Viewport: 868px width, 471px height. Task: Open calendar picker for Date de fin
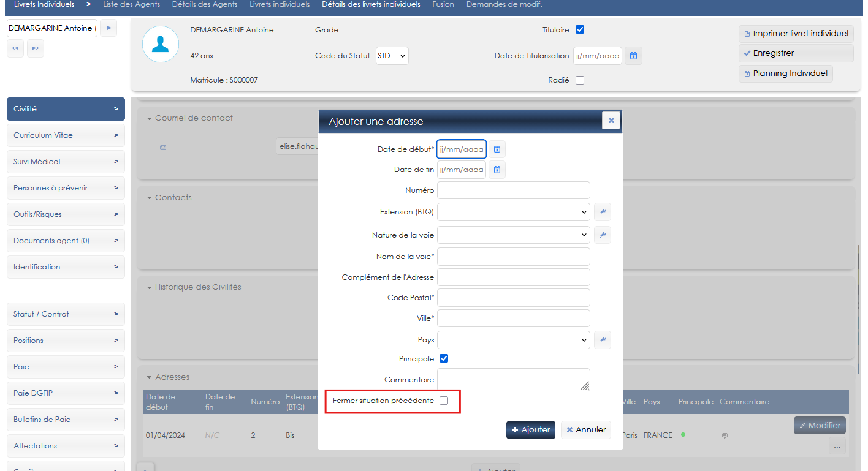click(497, 170)
